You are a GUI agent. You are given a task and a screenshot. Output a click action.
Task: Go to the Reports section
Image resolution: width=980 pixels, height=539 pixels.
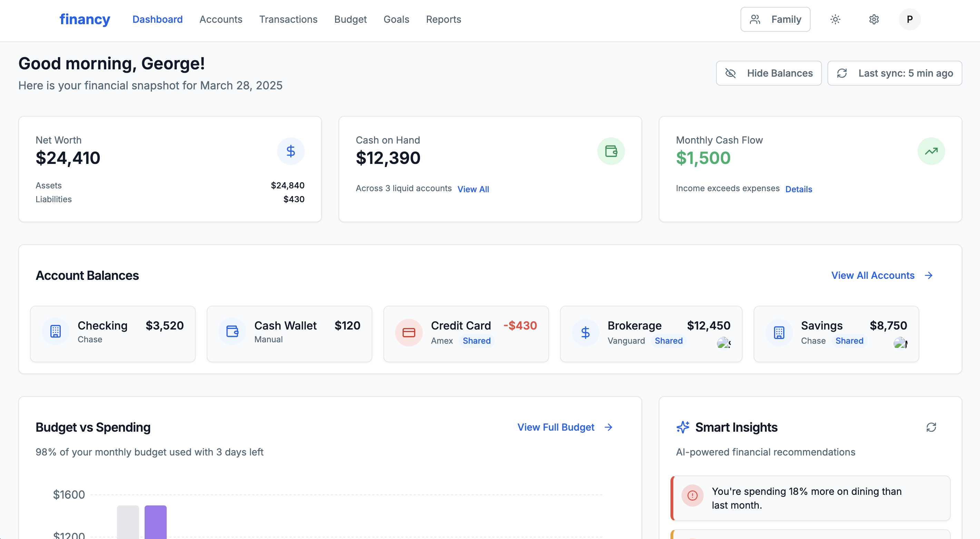443,19
